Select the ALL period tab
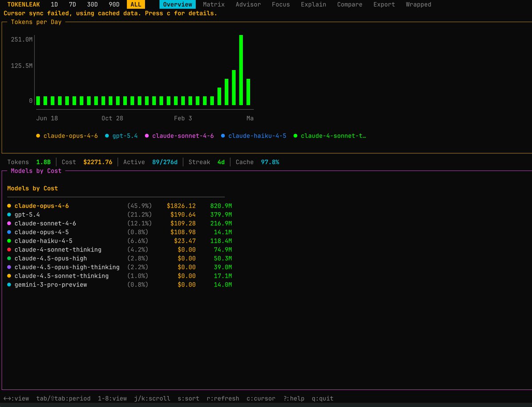Image resolution: width=532 pixels, height=407 pixels. pyautogui.click(x=136, y=4)
